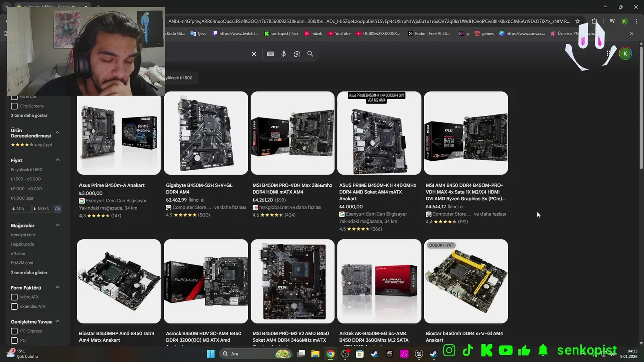The image size is (644, 362).
Task: Select the En yüksek ₺1.500 price range
Action: coord(27,170)
